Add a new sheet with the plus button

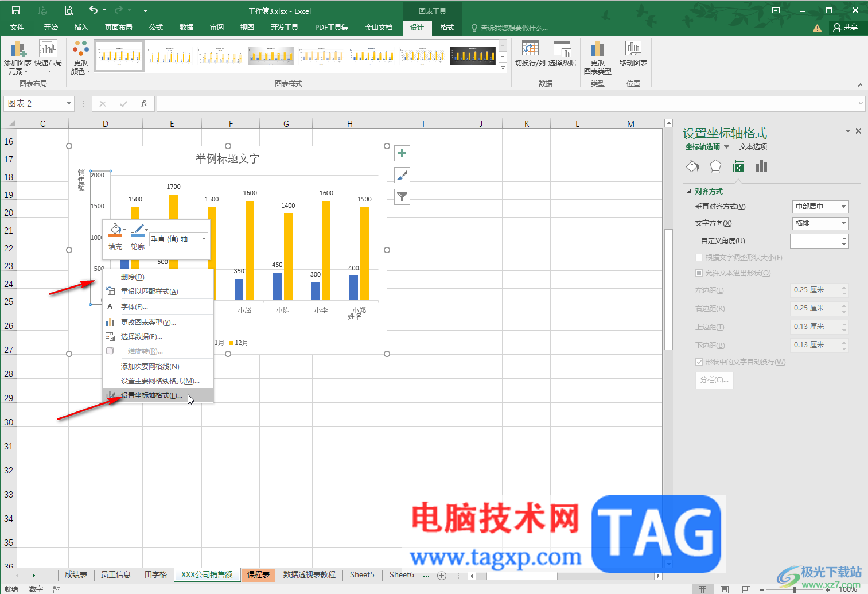point(441,575)
